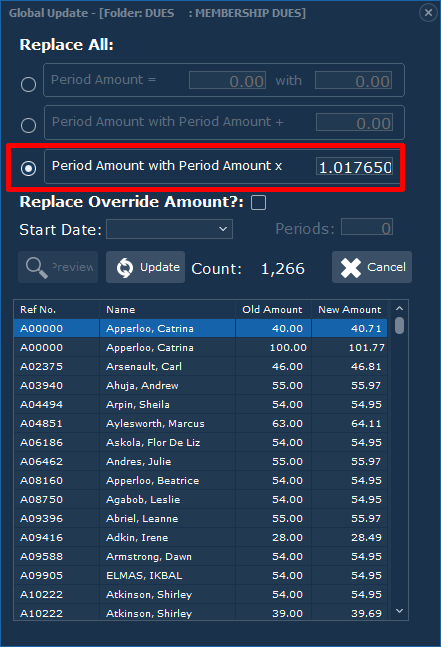
Task: Click the multiplier field showing 1.017650
Action: point(354,167)
